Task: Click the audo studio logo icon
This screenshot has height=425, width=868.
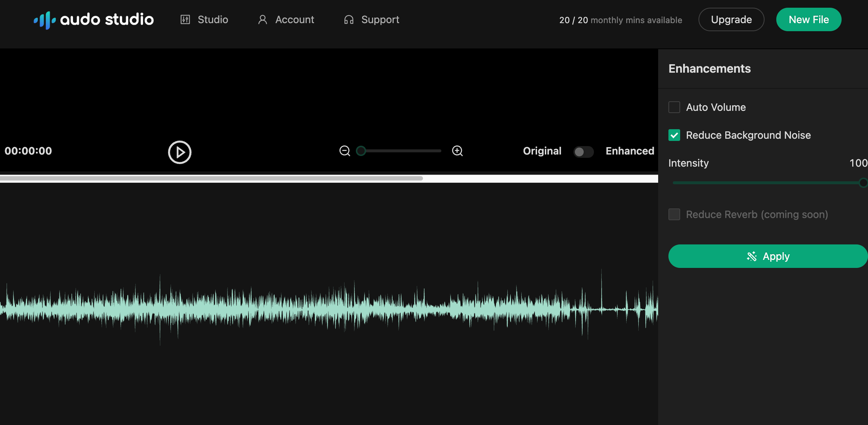Action: (44, 19)
